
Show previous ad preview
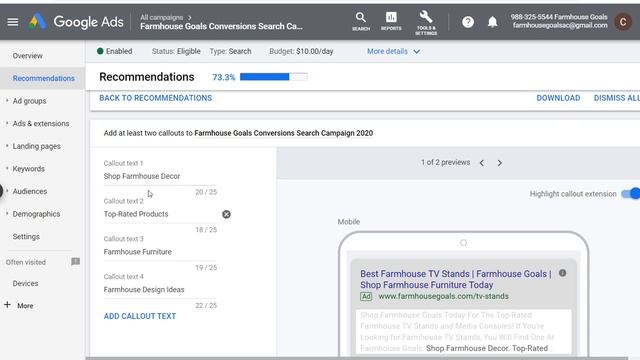click(x=482, y=163)
